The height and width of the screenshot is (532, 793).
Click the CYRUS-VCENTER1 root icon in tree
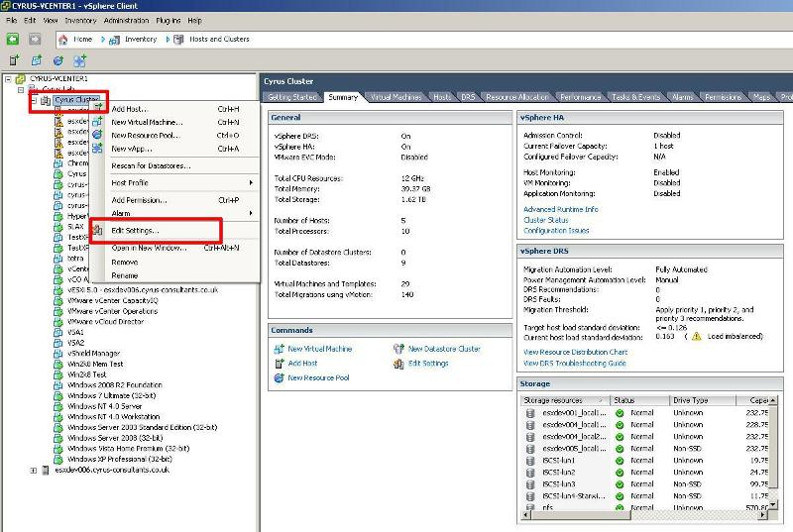click(21, 79)
